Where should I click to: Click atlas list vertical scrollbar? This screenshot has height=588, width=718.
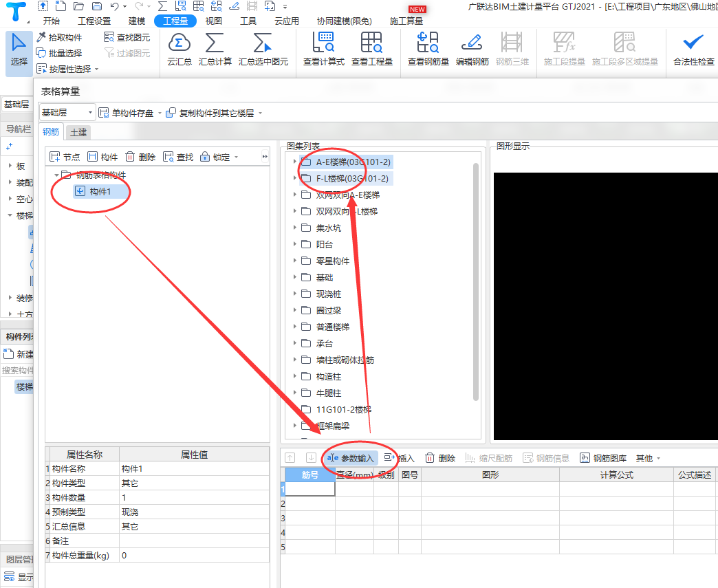click(476, 282)
